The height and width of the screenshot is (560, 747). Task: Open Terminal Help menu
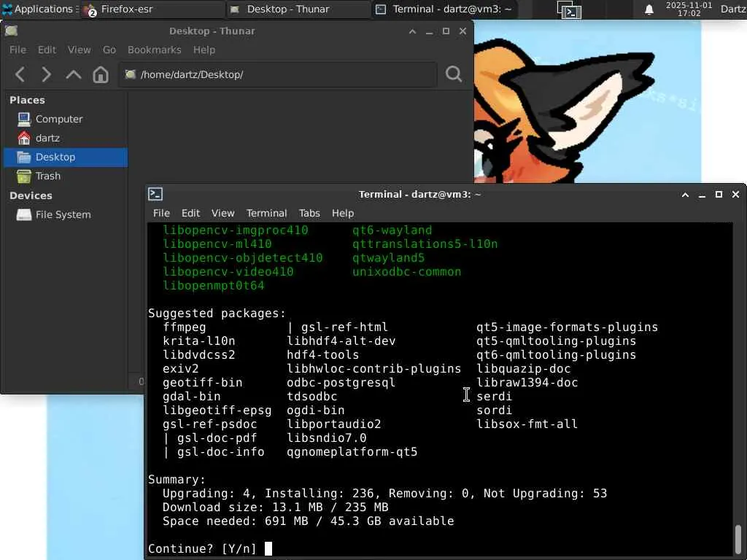(343, 214)
